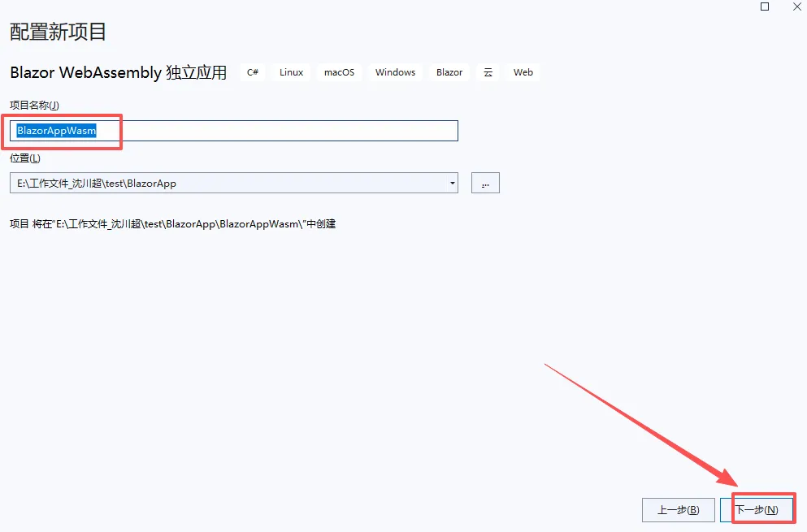Select the macOS platform tag

pyautogui.click(x=339, y=72)
